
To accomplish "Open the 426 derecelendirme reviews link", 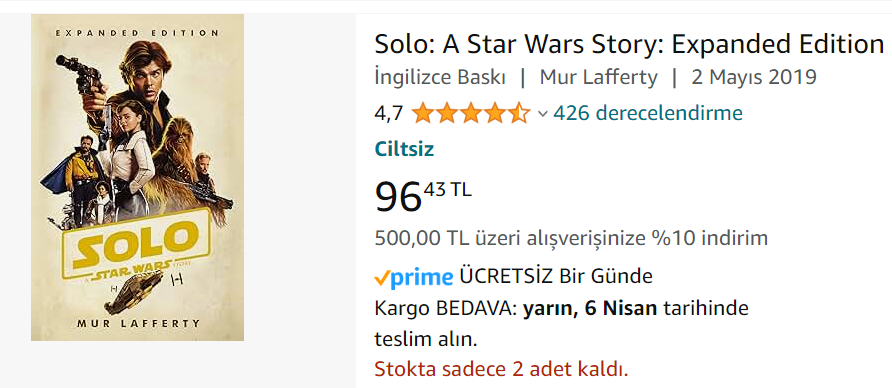I will tap(648, 113).
